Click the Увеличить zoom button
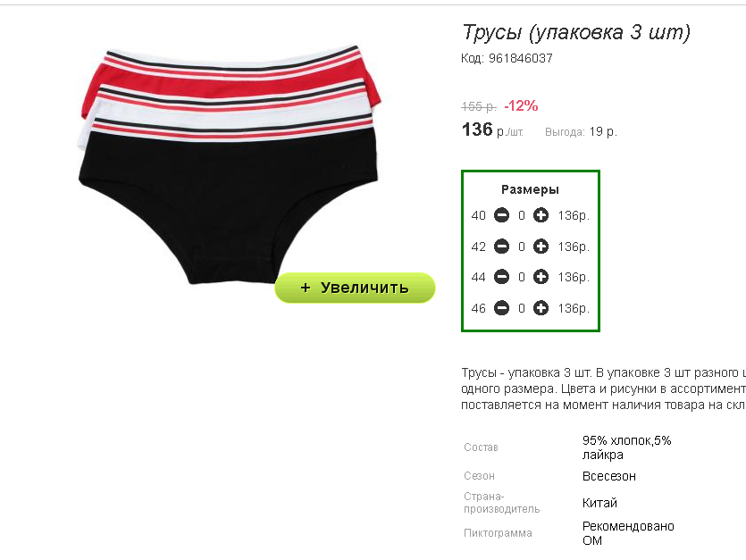The height and width of the screenshot is (560, 746). click(355, 288)
